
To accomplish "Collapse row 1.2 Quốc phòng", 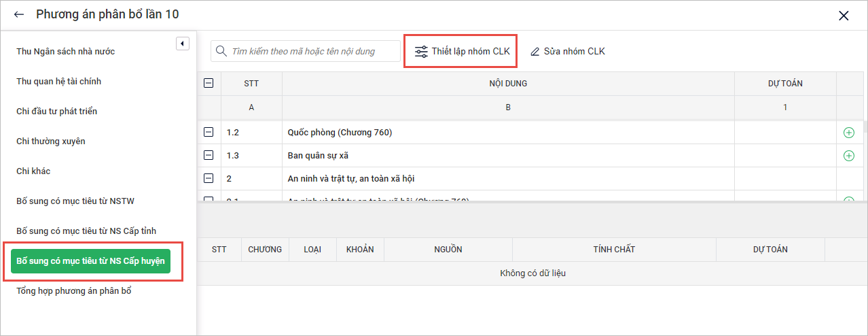I will (x=209, y=133).
